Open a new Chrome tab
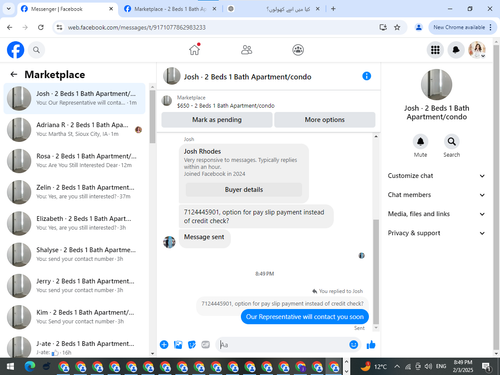This screenshot has width=500, height=375. pos(333,9)
